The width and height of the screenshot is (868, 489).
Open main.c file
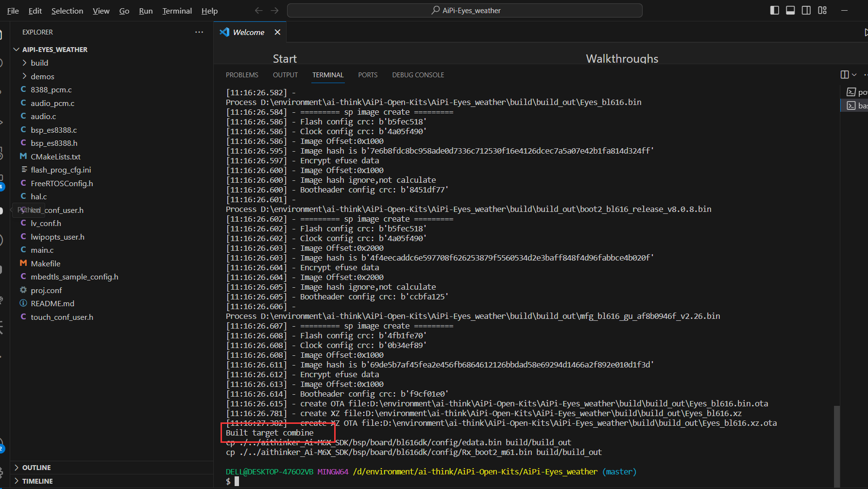coord(112,250)
